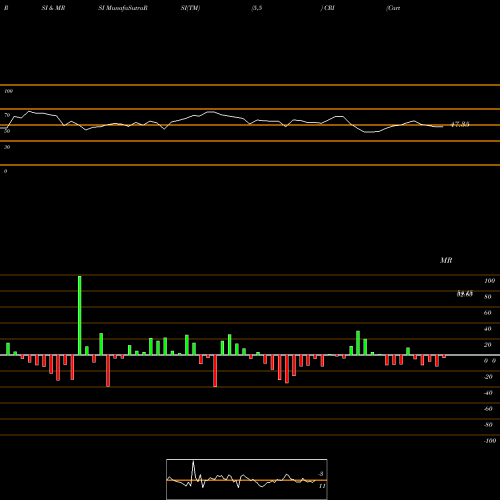Click the MR label above the histogram
The width and height of the screenshot is (500, 500).
(x=446, y=260)
